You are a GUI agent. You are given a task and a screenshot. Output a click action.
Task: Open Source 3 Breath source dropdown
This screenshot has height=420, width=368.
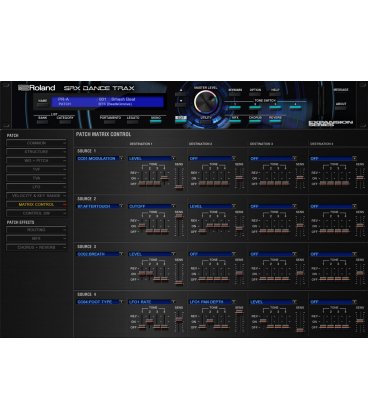100,254
